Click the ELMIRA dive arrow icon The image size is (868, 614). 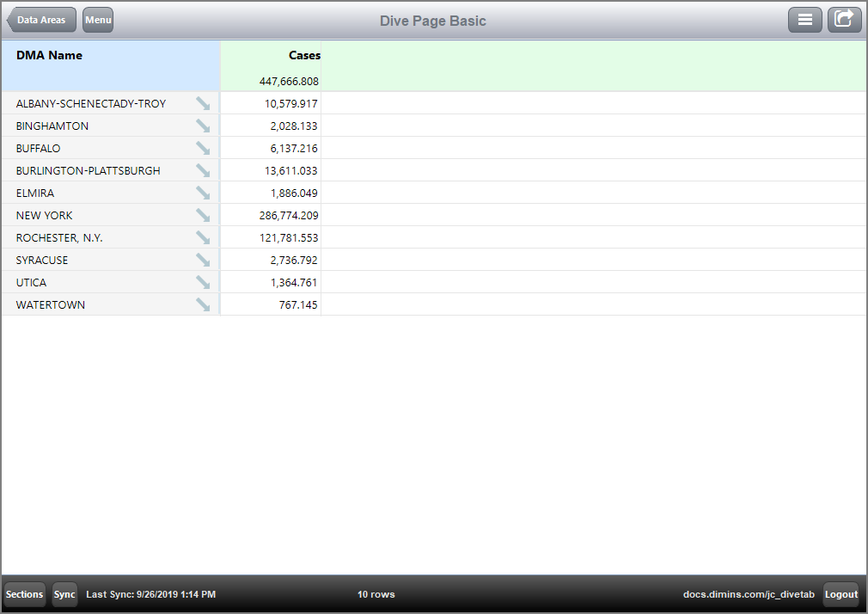click(x=203, y=193)
